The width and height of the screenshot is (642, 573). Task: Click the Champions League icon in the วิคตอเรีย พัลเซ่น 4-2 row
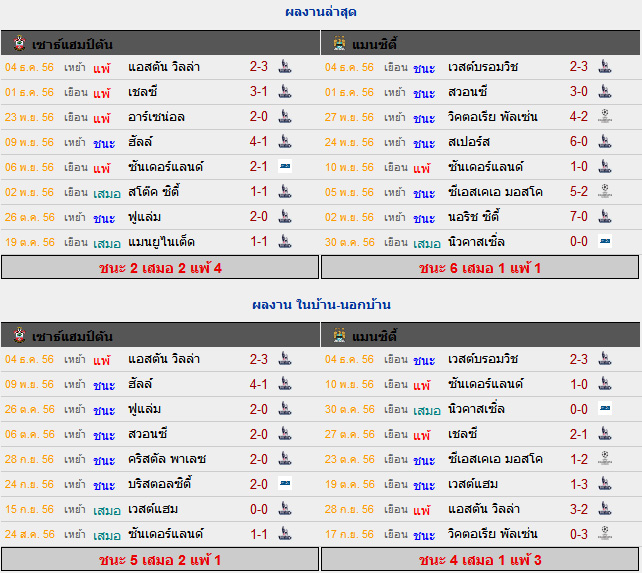click(x=605, y=116)
